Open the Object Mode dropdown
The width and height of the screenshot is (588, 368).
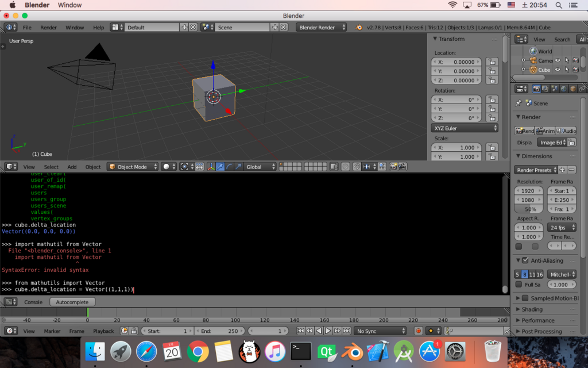(133, 167)
